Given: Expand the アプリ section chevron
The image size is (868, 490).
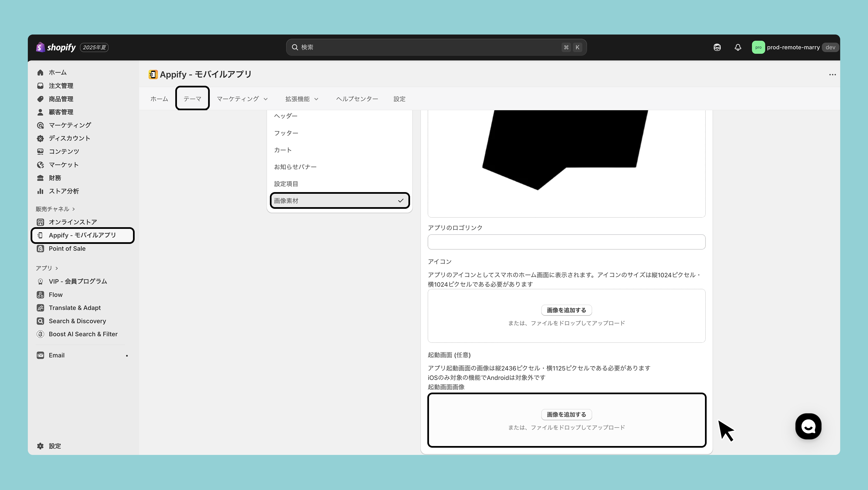Looking at the screenshot, I should pyautogui.click(x=56, y=268).
